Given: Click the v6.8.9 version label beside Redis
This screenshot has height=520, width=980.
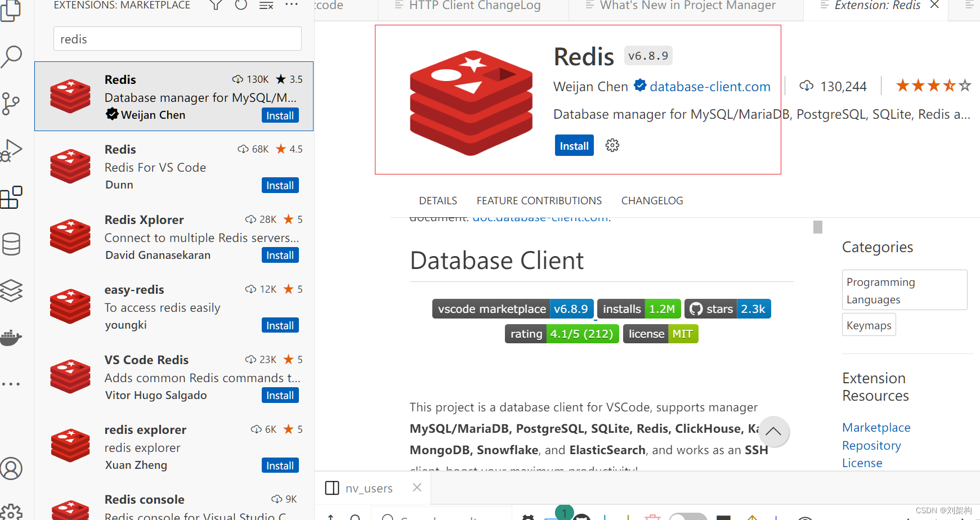Looking at the screenshot, I should [648, 56].
